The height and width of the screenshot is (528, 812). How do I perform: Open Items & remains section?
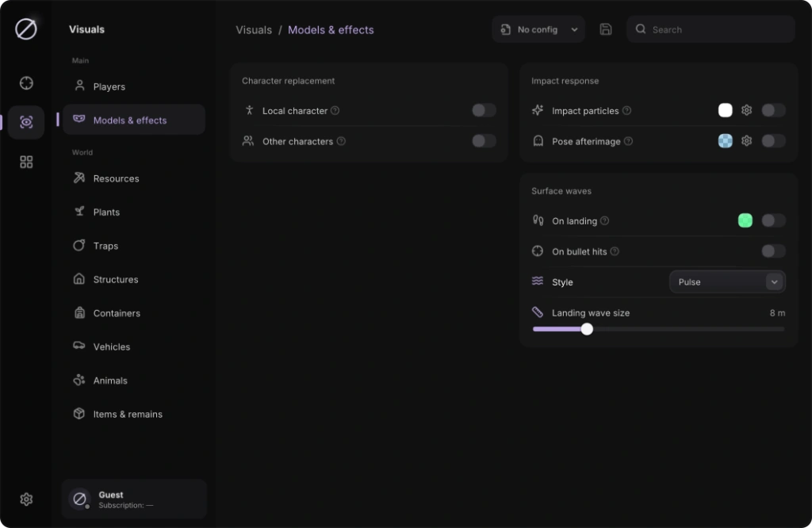(134, 414)
